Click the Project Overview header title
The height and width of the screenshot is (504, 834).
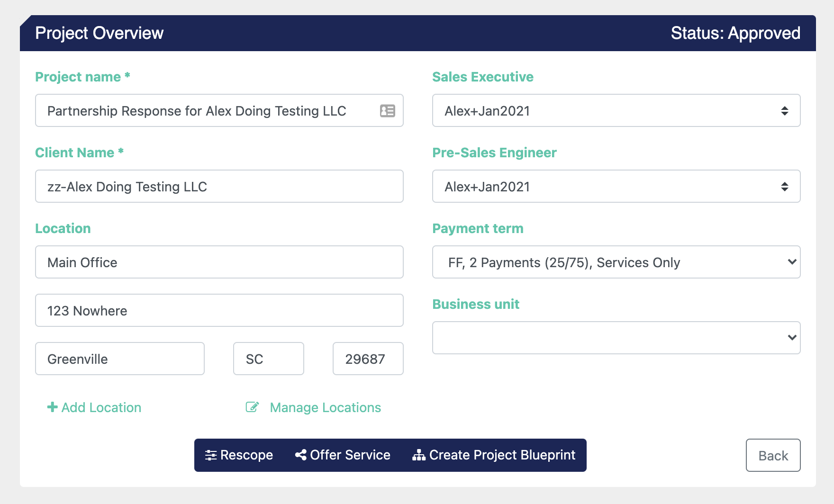click(x=99, y=33)
